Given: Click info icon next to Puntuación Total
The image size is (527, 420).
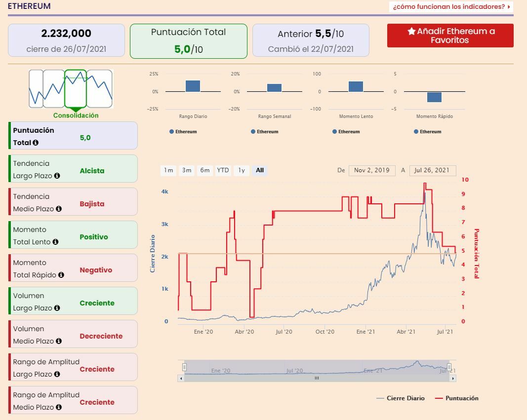Looking at the screenshot, I should pyautogui.click(x=36, y=143).
